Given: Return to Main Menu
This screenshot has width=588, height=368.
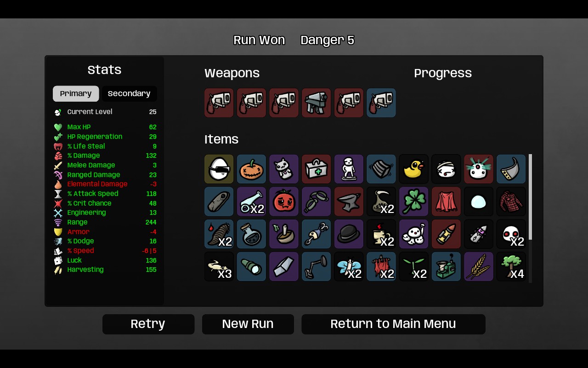Looking at the screenshot, I should coord(393,324).
